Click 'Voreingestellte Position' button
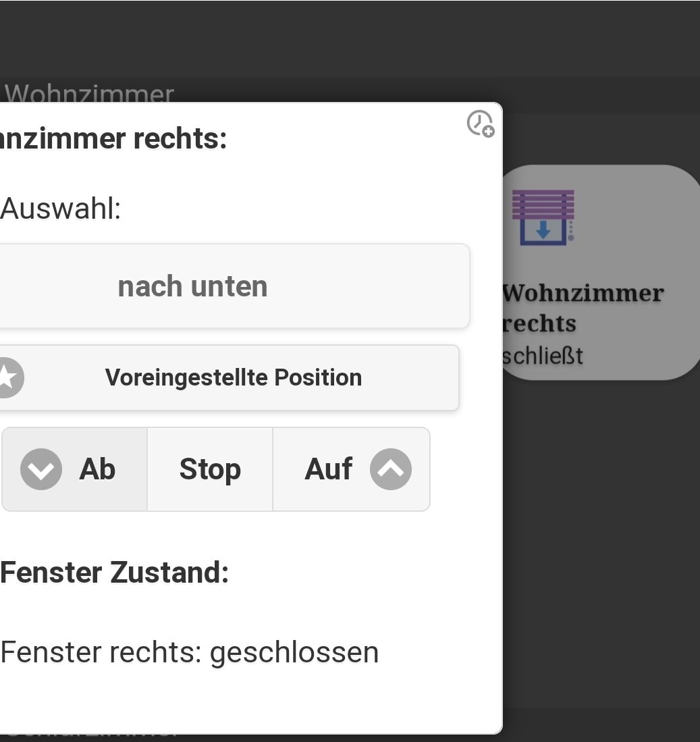Image resolution: width=700 pixels, height=742 pixels. [229, 377]
